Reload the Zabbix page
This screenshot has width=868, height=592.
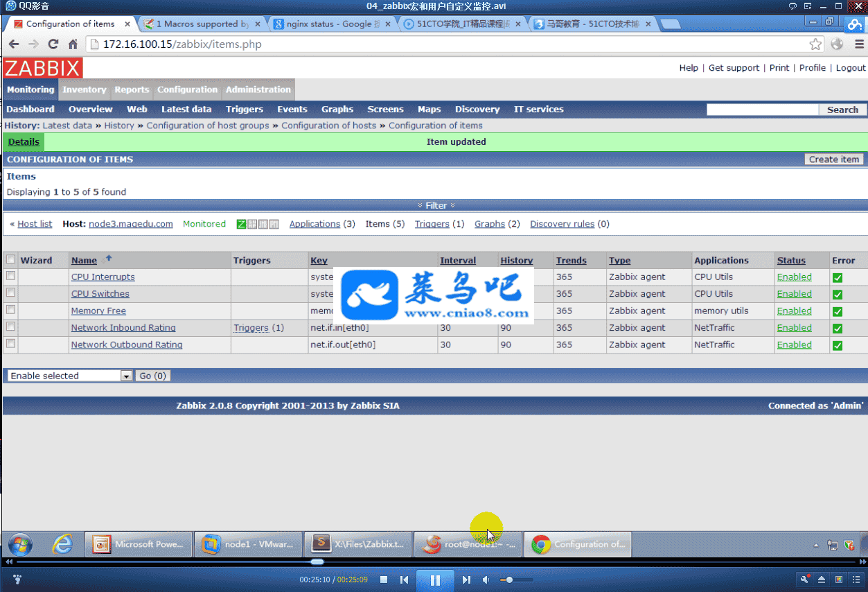pos(53,44)
